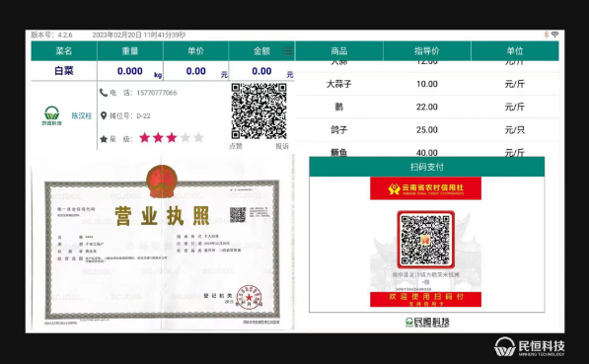Viewport: 589px width, 364px height.
Task: Click the 云南省农村信用社 red banner
Action: [425, 188]
